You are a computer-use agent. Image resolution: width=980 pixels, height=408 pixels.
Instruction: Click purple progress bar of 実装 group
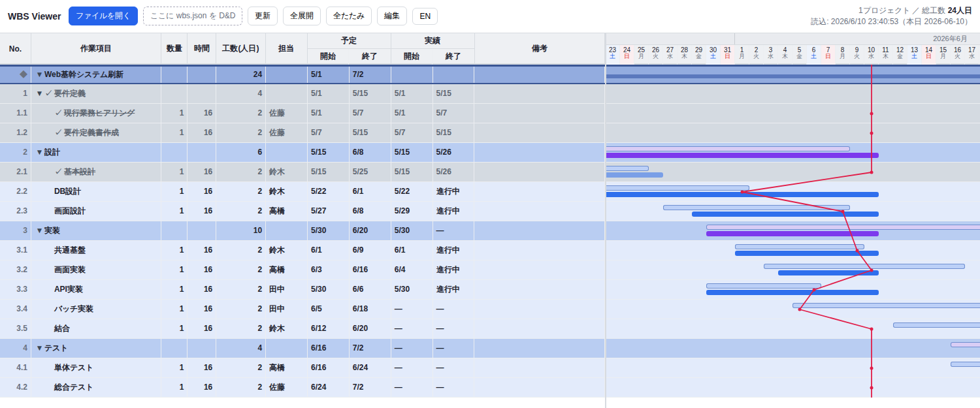pos(792,234)
